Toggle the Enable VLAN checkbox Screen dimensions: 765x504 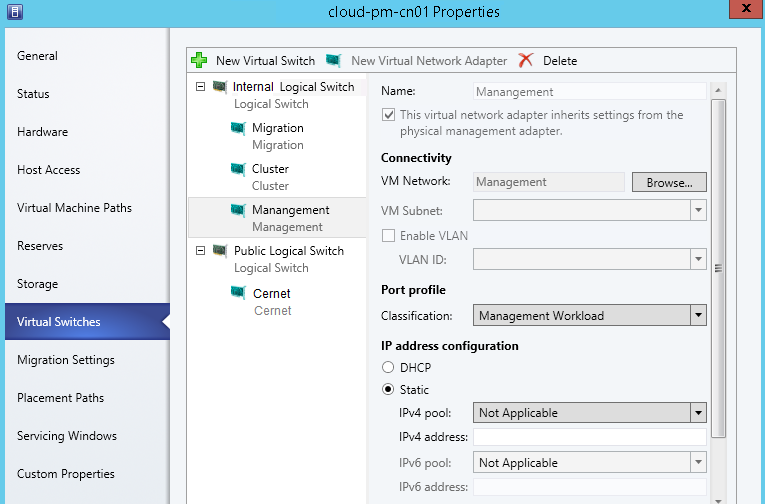pyautogui.click(x=388, y=236)
